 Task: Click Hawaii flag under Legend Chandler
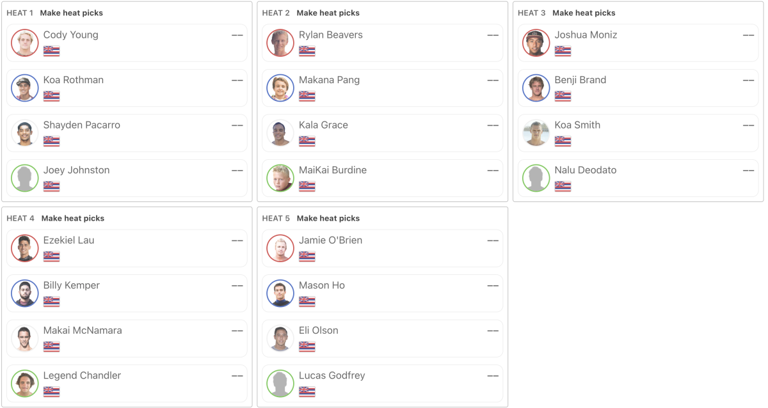coord(51,391)
